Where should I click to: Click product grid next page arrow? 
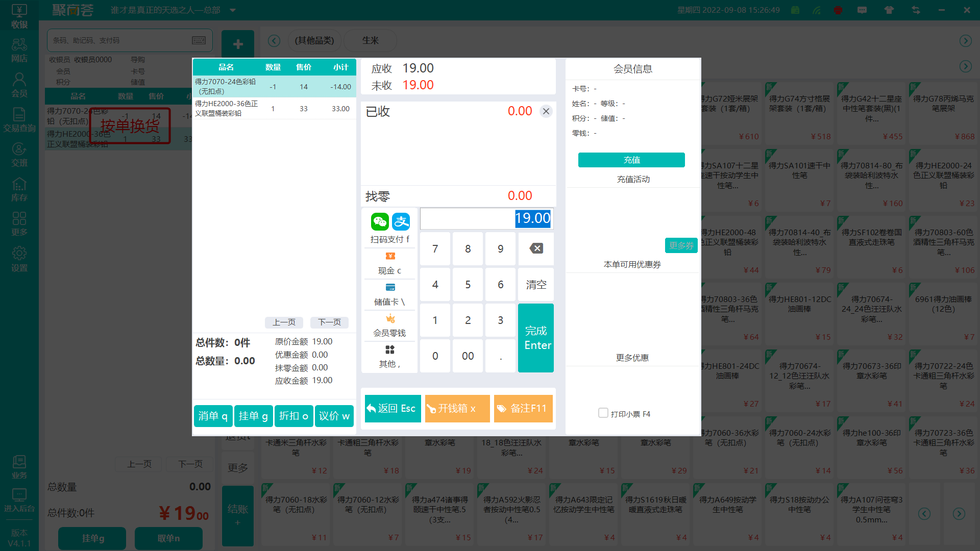959,514
